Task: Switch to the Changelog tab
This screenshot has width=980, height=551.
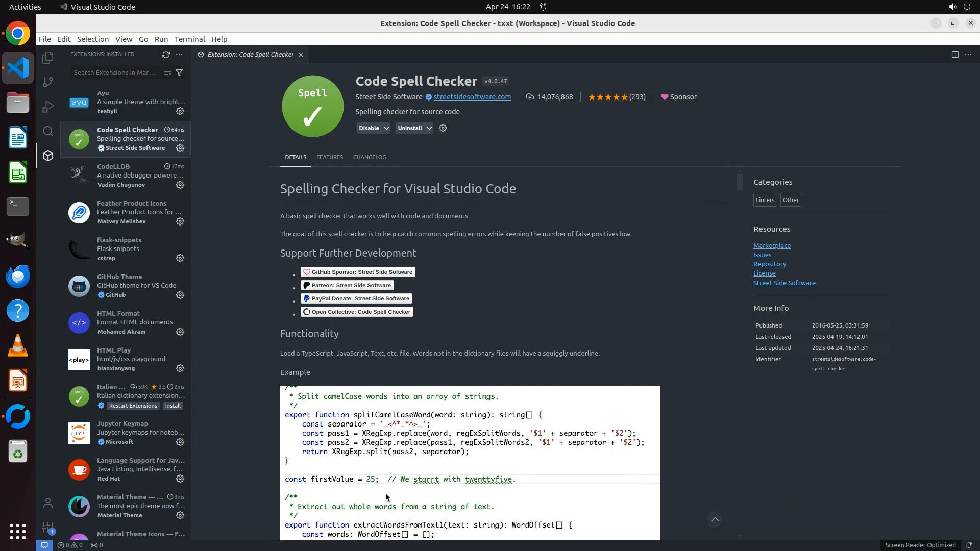Action: [x=369, y=157]
